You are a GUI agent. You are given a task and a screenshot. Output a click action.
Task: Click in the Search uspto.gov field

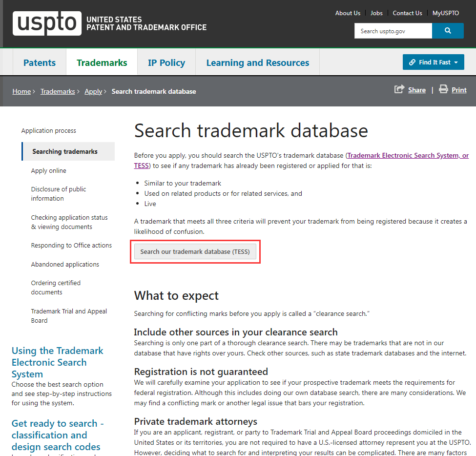(393, 31)
